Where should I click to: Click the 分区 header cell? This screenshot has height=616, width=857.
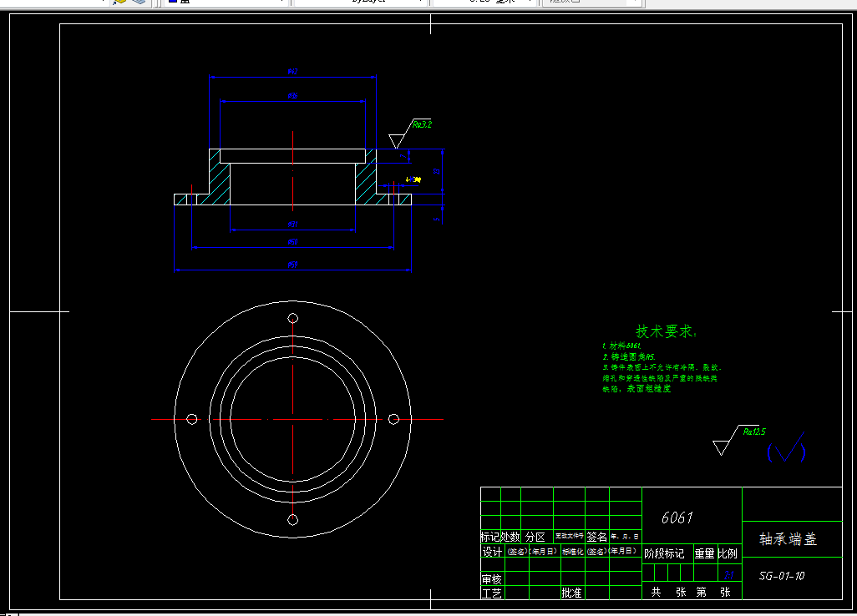click(x=535, y=537)
